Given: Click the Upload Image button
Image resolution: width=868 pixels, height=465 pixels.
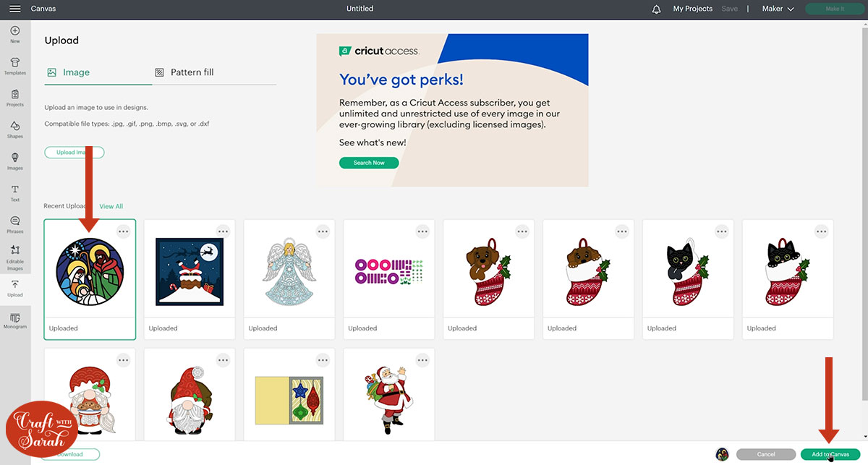Looking at the screenshot, I should click(75, 153).
